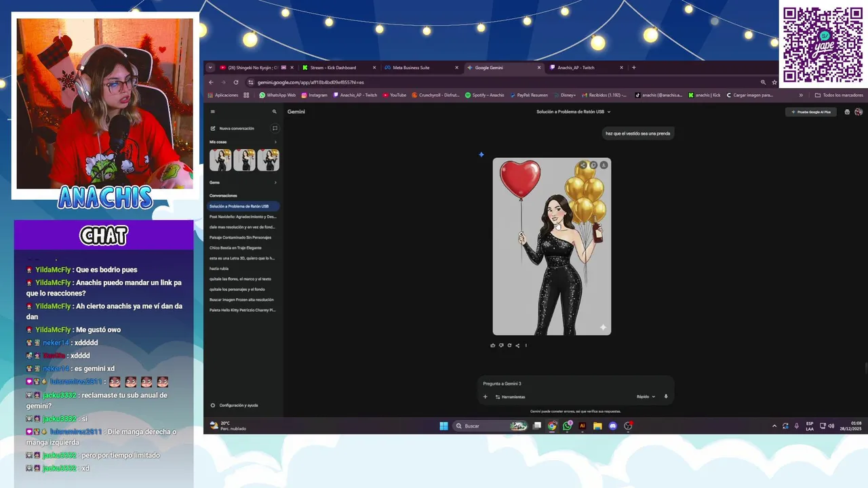
Task: Expand hidden bookmarks chevron
Action: pyautogui.click(x=801, y=95)
